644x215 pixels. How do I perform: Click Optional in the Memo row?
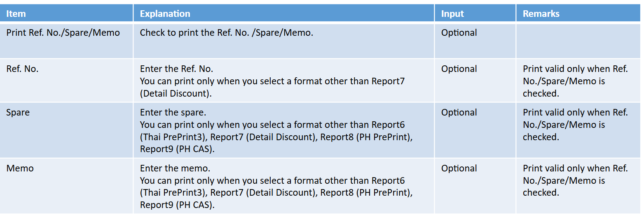point(459,169)
